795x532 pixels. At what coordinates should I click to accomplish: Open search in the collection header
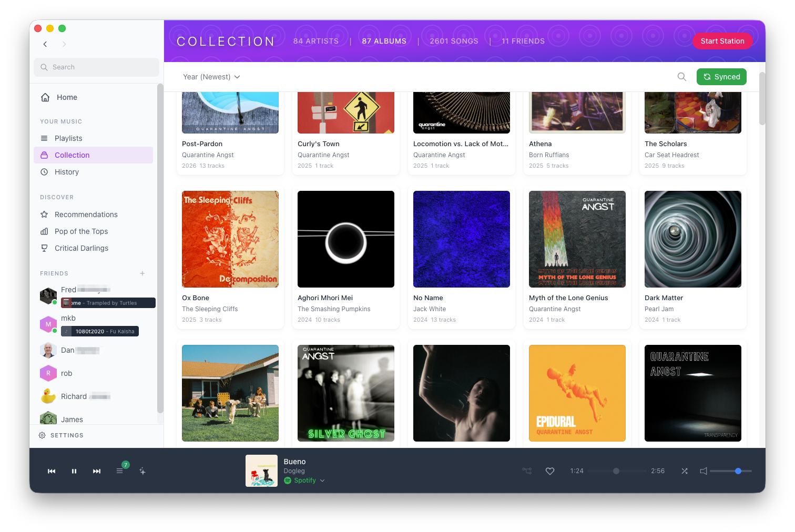coord(681,77)
